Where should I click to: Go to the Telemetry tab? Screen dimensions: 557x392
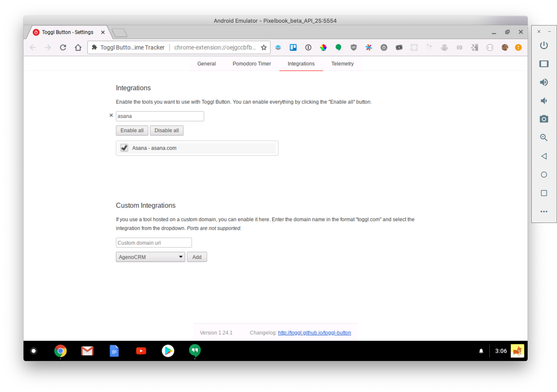click(x=342, y=64)
